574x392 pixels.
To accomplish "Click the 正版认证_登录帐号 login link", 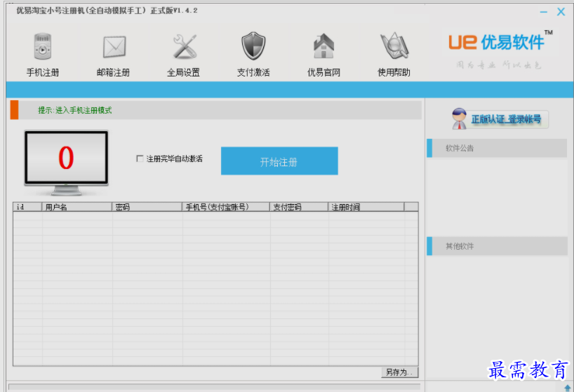I will pos(506,119).
